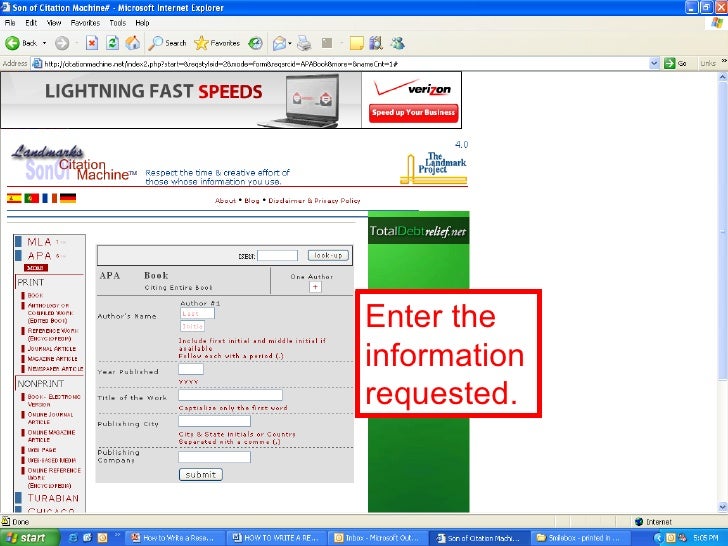Click the Messenger people icon in toolbar
This screenshot has height=546, width=728.
click(397, 43)
